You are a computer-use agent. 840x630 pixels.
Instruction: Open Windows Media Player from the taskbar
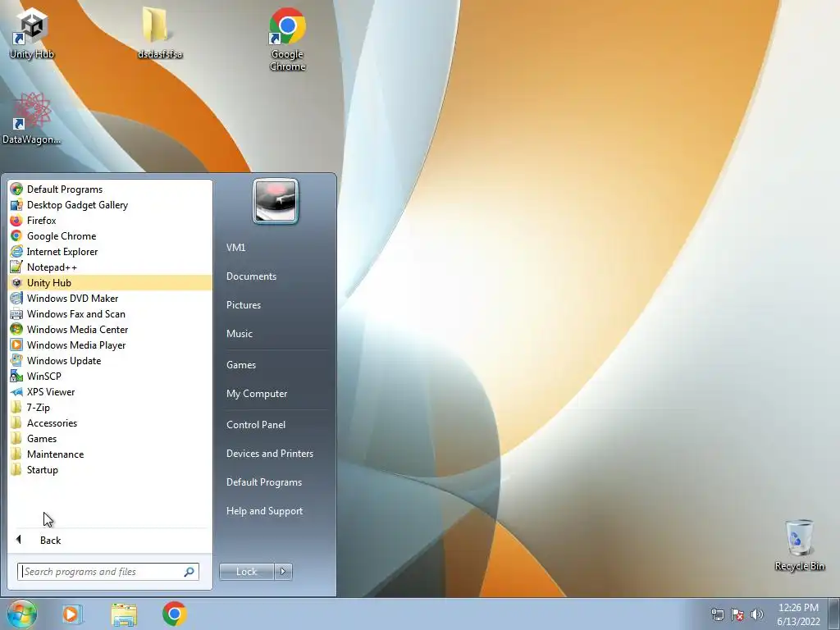point(72,614)
